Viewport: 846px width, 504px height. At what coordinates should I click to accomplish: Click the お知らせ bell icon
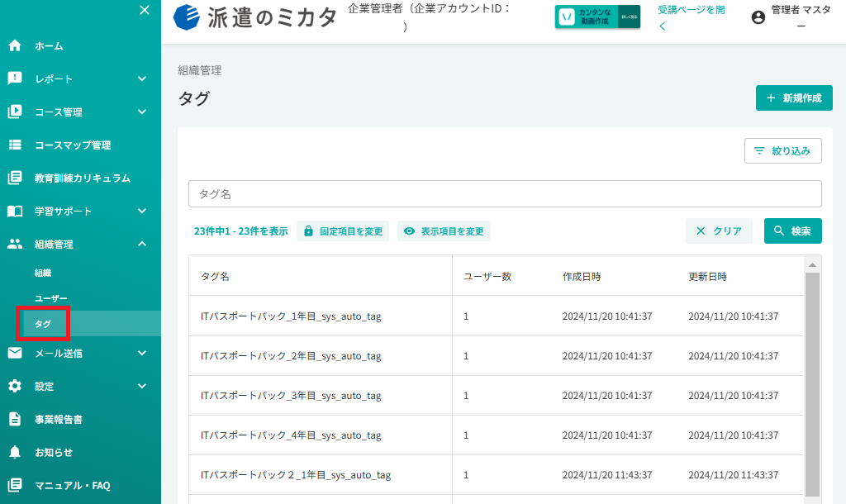coord(15,452)
